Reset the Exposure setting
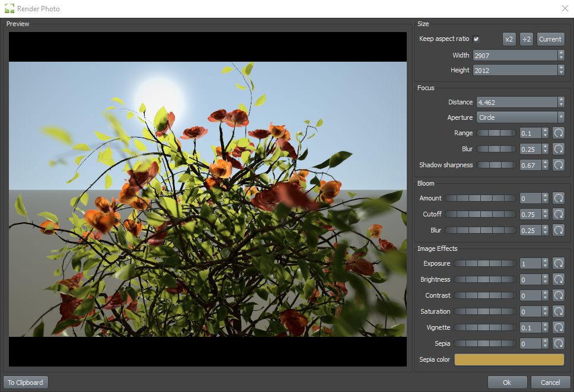The width and height of the screenshot is (574, 392). (x=558, y=263)
